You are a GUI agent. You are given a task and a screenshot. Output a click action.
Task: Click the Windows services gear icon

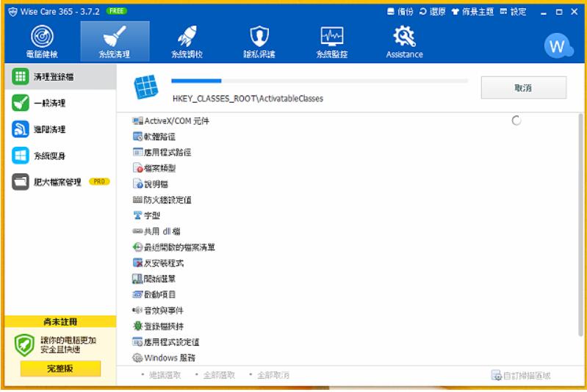(137, 357)
